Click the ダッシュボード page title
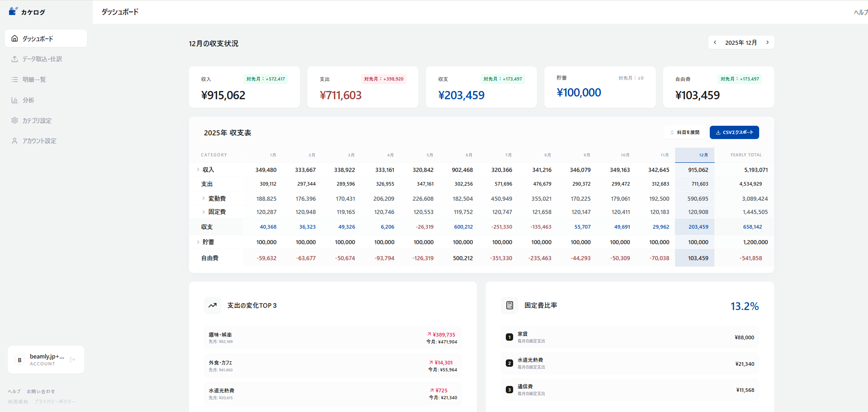The height and width of the screenshot is (412, 868). 120,12
